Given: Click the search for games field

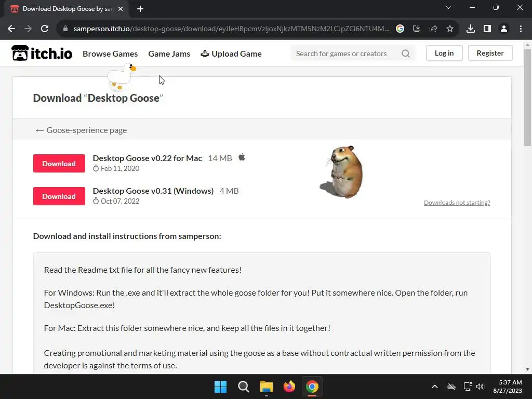Looking at the screenshot, I should (x=346, y=54).
